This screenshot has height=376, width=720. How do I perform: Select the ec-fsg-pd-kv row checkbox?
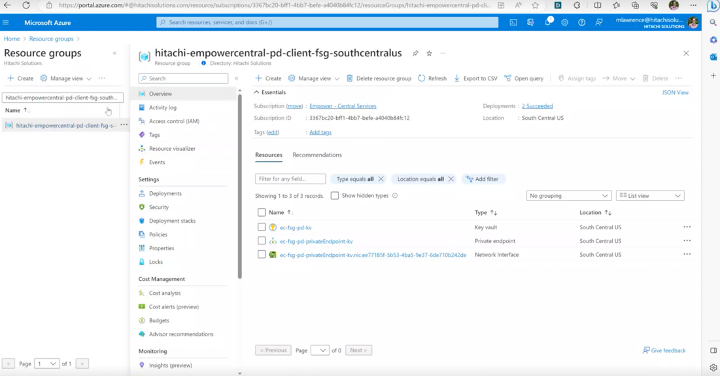point(261,227)
